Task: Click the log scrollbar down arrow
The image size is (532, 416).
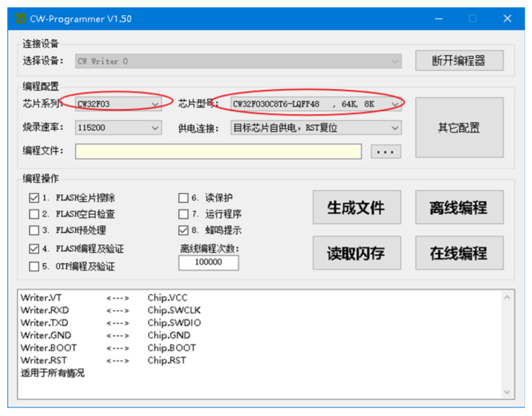Action: [x=507, y=392]
